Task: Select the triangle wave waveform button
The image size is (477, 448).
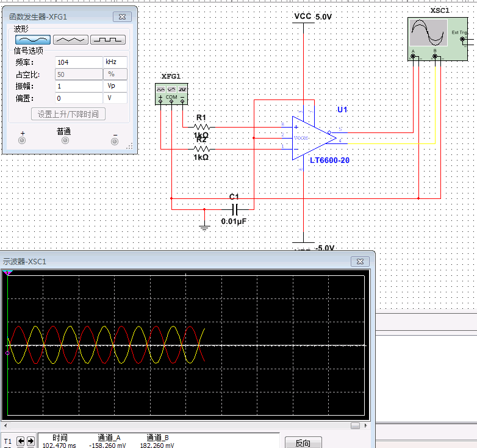Action: pos(70,40)
